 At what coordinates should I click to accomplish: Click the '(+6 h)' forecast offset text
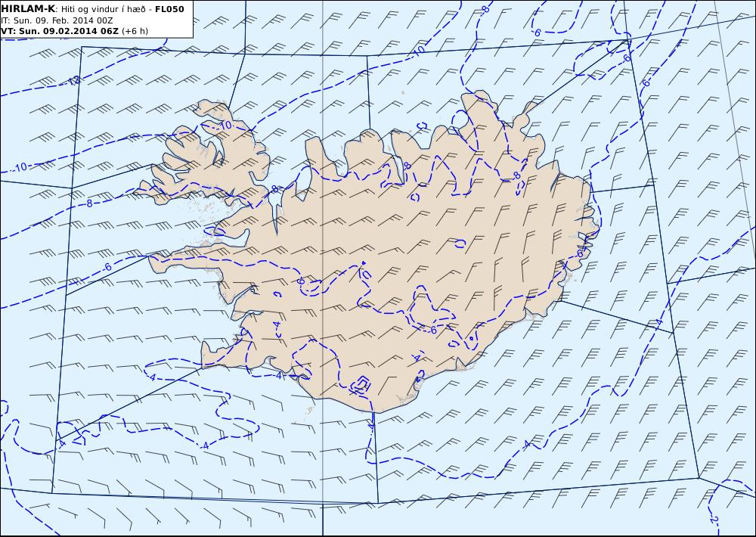coord(135,31)
